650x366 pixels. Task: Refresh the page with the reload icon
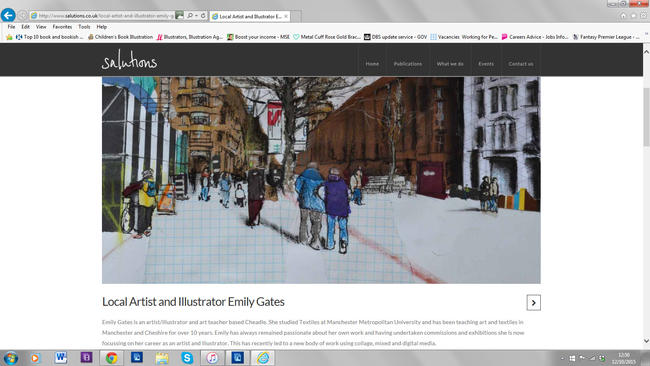click(203, 16)
